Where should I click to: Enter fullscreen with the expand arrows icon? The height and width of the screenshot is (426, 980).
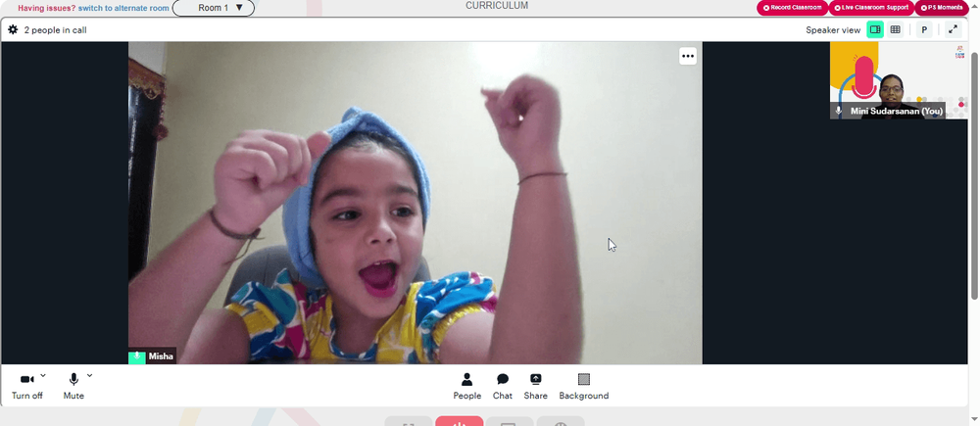tap(953, 29)
